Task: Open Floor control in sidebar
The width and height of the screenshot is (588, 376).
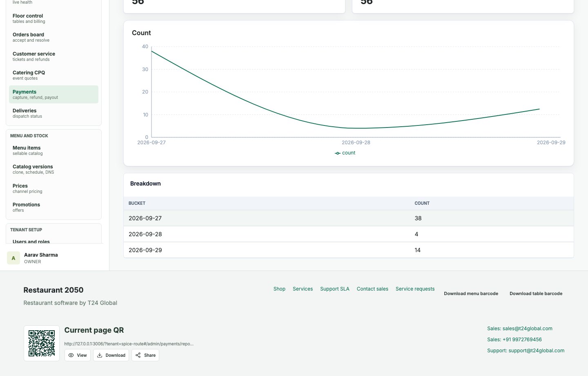Action: pos(53,18)
